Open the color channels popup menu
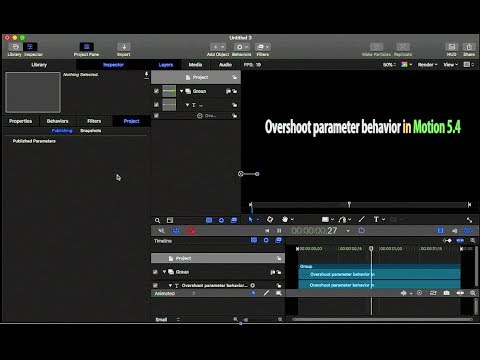480x360 pixels. tap(407, 64)
